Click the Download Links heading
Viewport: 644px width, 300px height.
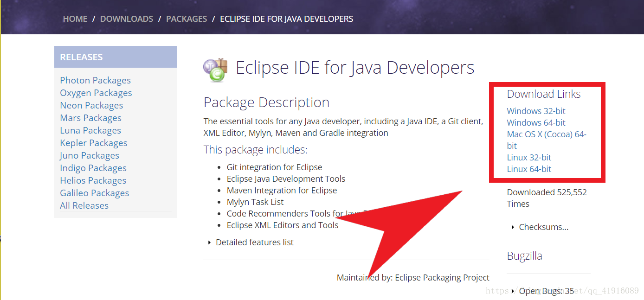[543, 94]
